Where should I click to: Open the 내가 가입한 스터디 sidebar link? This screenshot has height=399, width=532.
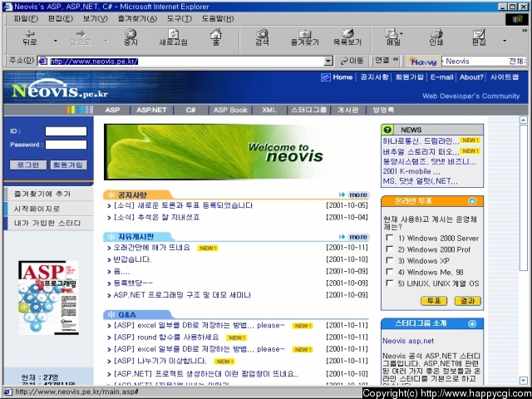tap(49, 224)
